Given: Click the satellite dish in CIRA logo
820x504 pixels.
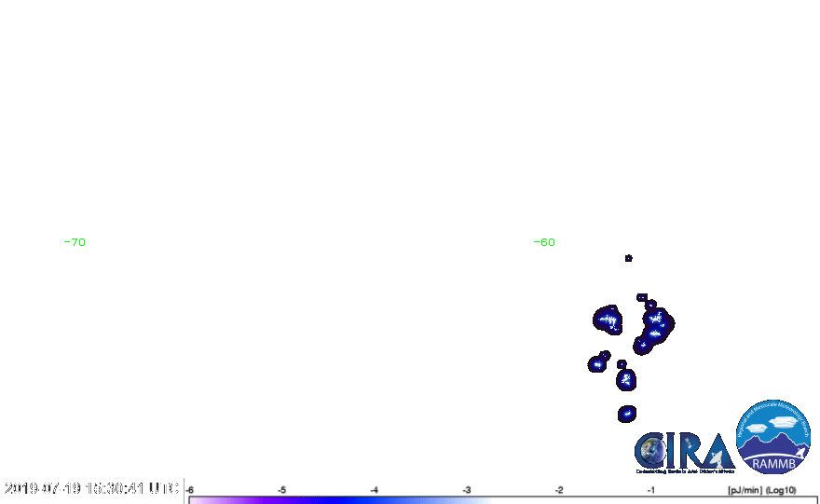Looking at the screenshot, I should [x=716, y=457].
